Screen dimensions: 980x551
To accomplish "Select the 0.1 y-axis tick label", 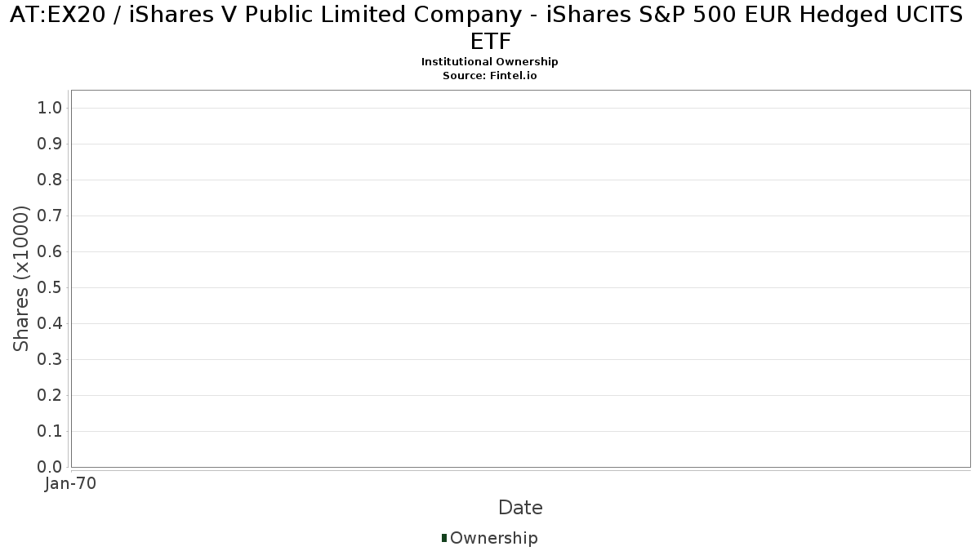I will coord(51,432).
